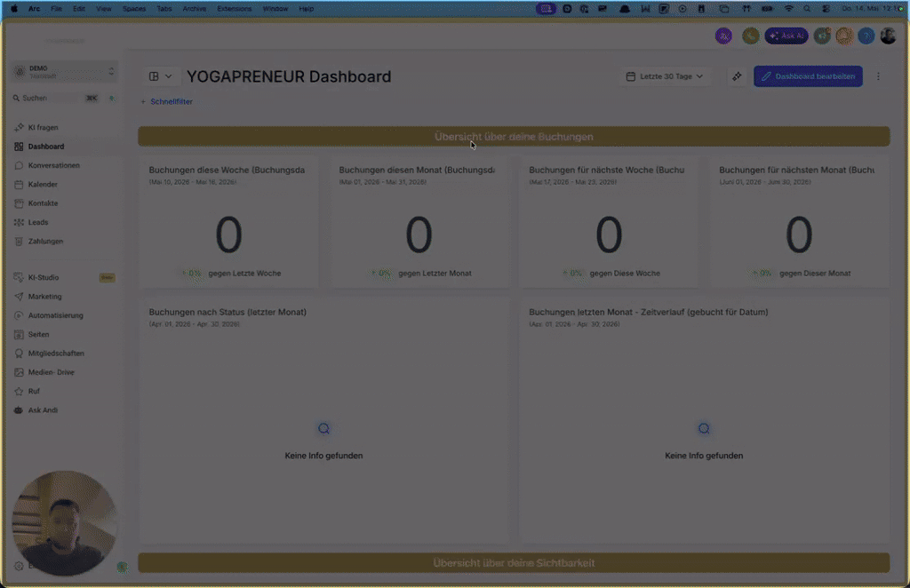Open the user profile avatar
This screenshot has height=588, width=910.
tap(888, 36)
